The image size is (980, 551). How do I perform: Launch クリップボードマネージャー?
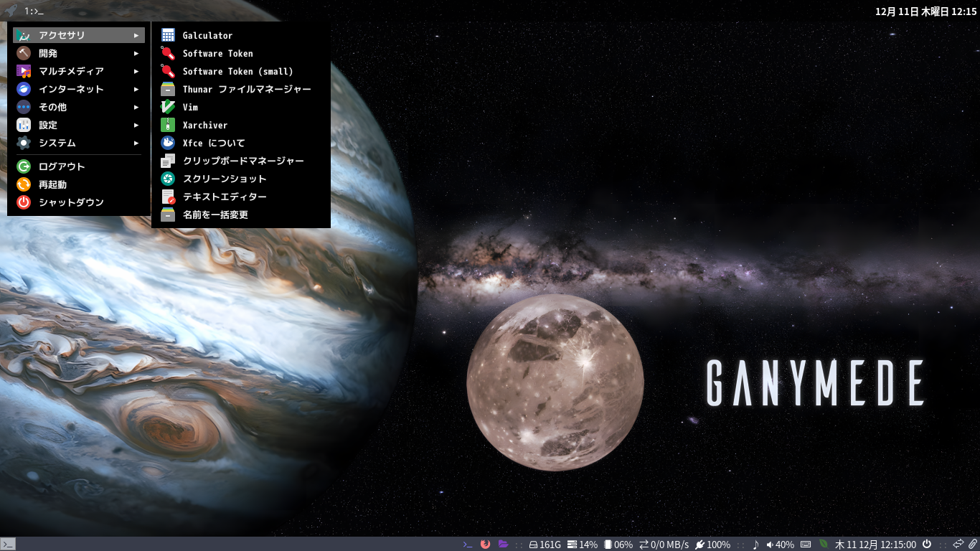coord(241,161)
